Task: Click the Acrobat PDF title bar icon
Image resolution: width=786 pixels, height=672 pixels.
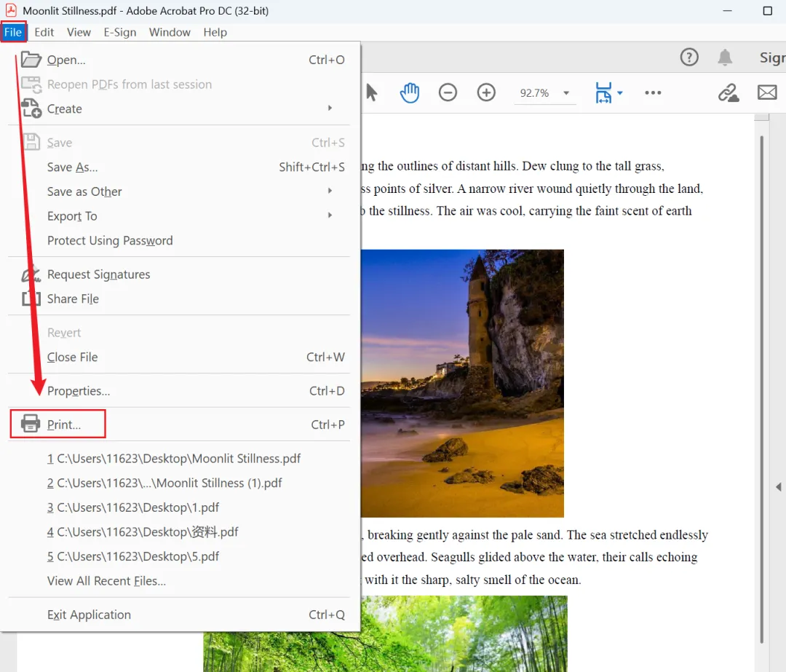Action: [x=11, y=10]
